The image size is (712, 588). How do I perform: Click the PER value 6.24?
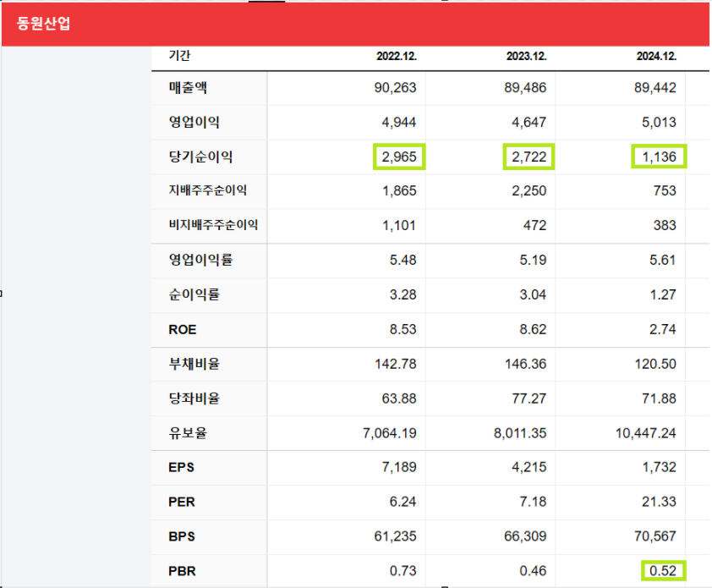tap(403, 501)
